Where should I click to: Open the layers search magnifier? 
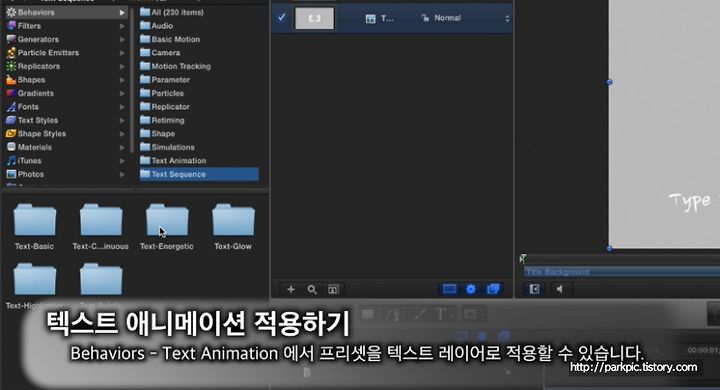(312, 289)
